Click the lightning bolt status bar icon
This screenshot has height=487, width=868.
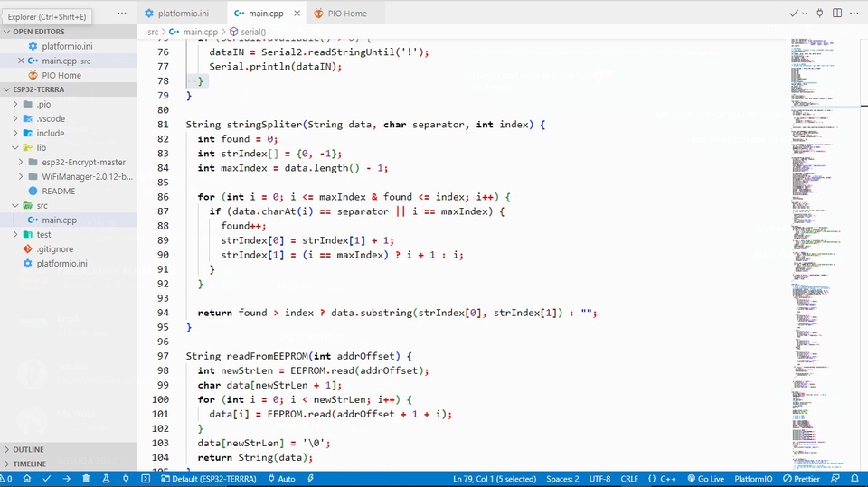point(310,479)
